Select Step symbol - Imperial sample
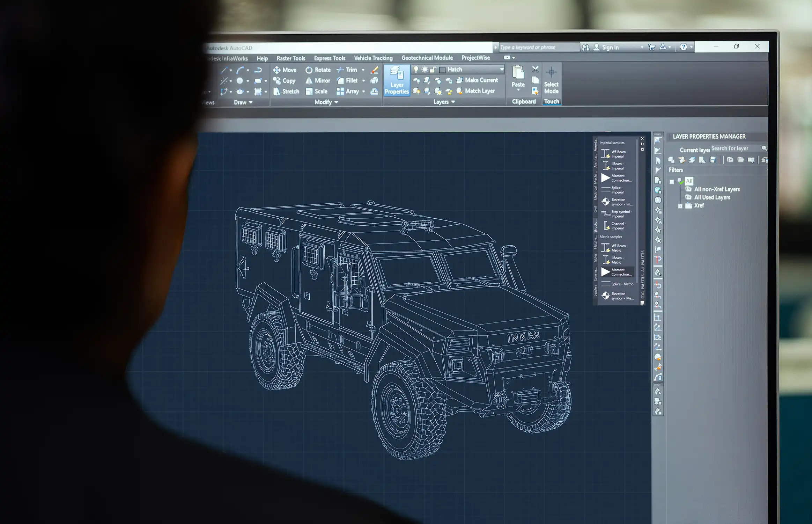This screenshot has width=812, height=524. click(616, 214)
